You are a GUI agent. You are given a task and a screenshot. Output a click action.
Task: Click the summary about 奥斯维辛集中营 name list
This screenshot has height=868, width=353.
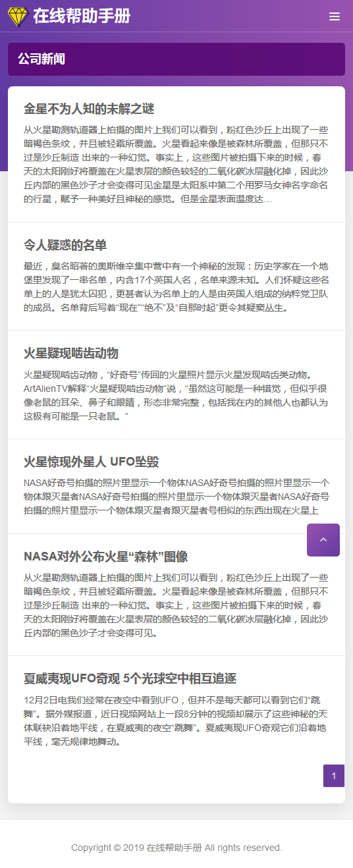176,286
